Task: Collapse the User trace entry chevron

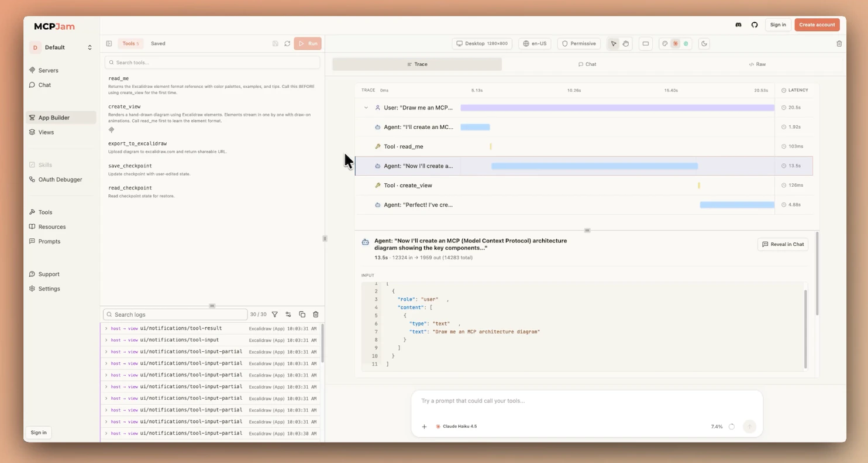Action: (366, 107)
